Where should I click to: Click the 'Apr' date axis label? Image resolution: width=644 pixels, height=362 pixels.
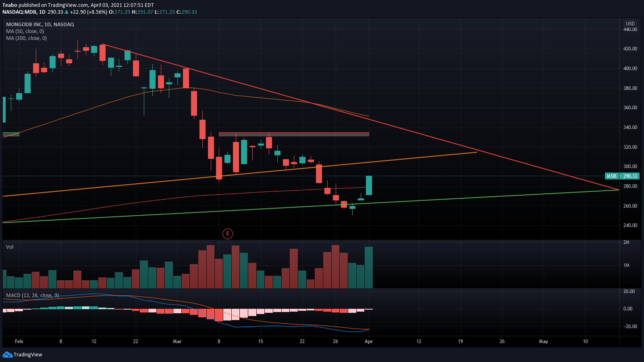[x=369, y=341]
